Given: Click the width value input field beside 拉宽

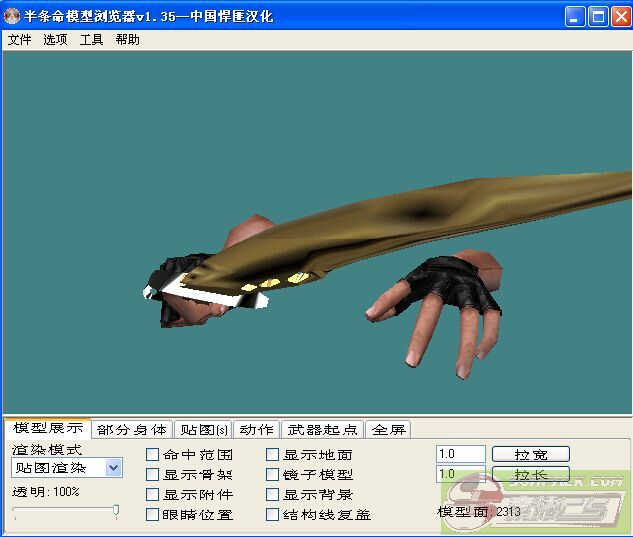Looking at the screenshot, I should tap(460, 454).
